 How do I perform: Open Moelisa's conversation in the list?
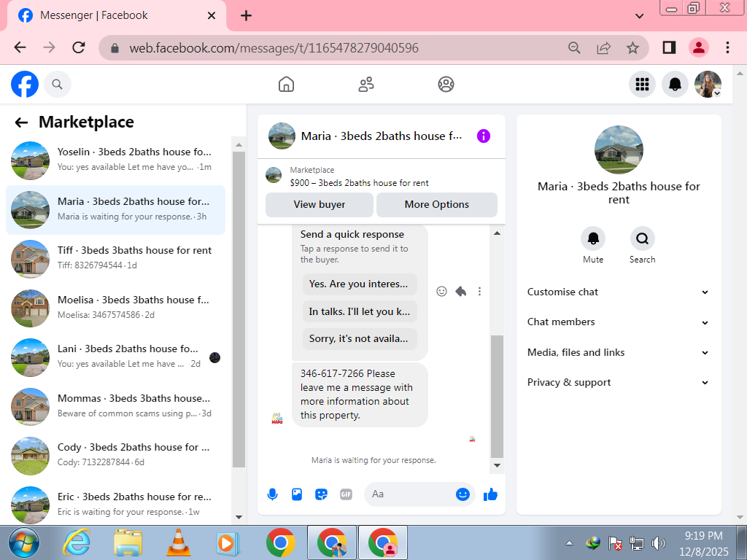tap(115, 308)
